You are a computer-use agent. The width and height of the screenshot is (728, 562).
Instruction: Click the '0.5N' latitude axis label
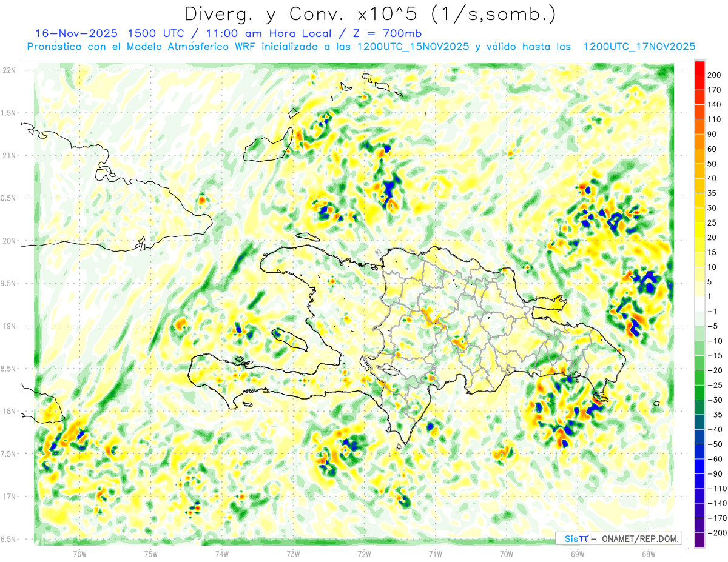pos(9,198)
